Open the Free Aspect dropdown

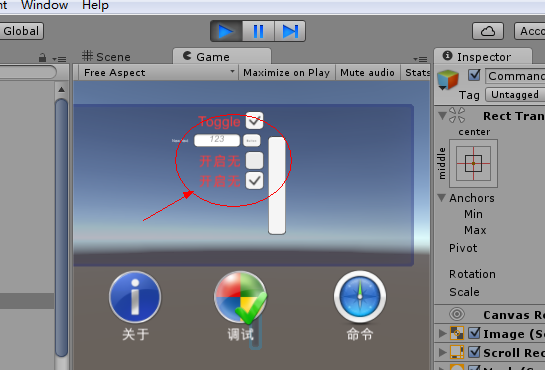pos(158,73)
